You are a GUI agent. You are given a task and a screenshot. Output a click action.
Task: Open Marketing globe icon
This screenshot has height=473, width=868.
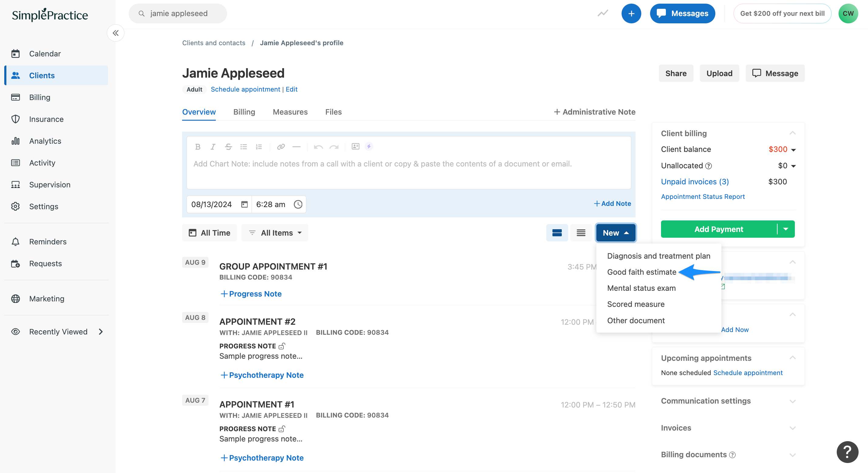(x=15, y=299)
